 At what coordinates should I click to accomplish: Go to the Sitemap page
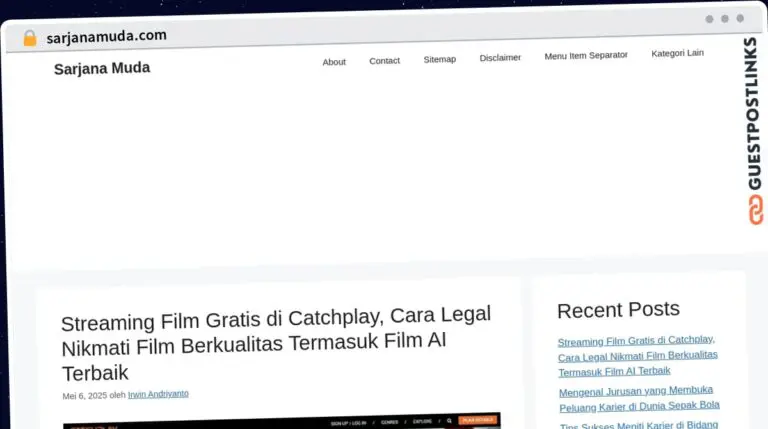[439, 60]
